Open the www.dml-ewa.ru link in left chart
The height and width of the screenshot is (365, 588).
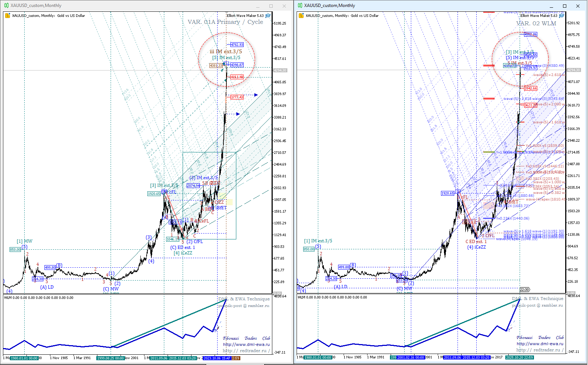pos(246,344)
